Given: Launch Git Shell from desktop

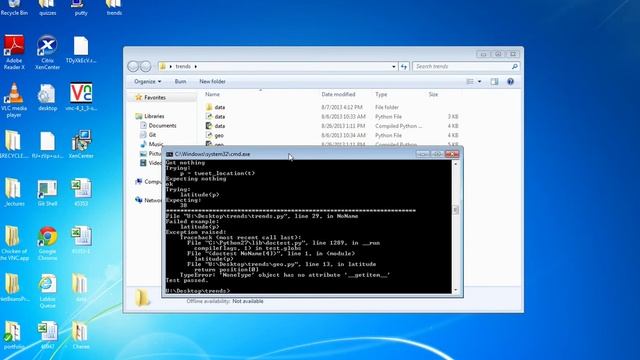Looking at the screenshot, I should click(47, 192).
